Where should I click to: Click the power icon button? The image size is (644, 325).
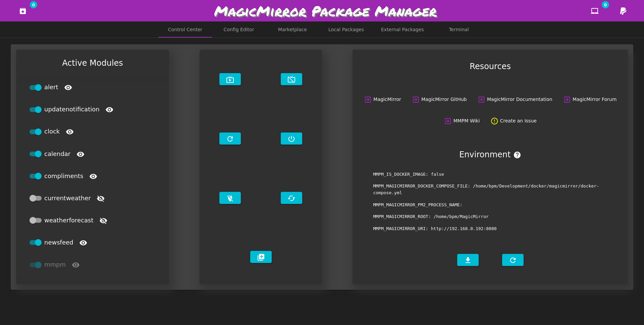coord(291,139)
